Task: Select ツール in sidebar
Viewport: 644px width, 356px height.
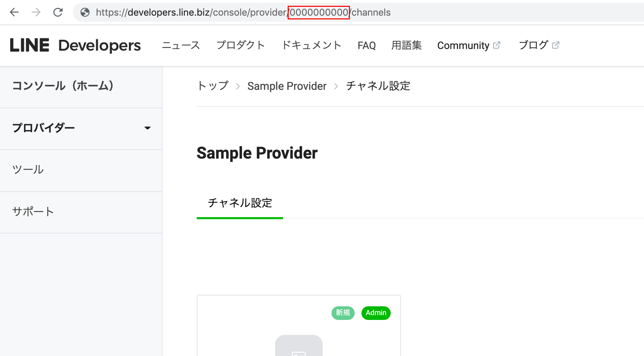Action: 81,171
